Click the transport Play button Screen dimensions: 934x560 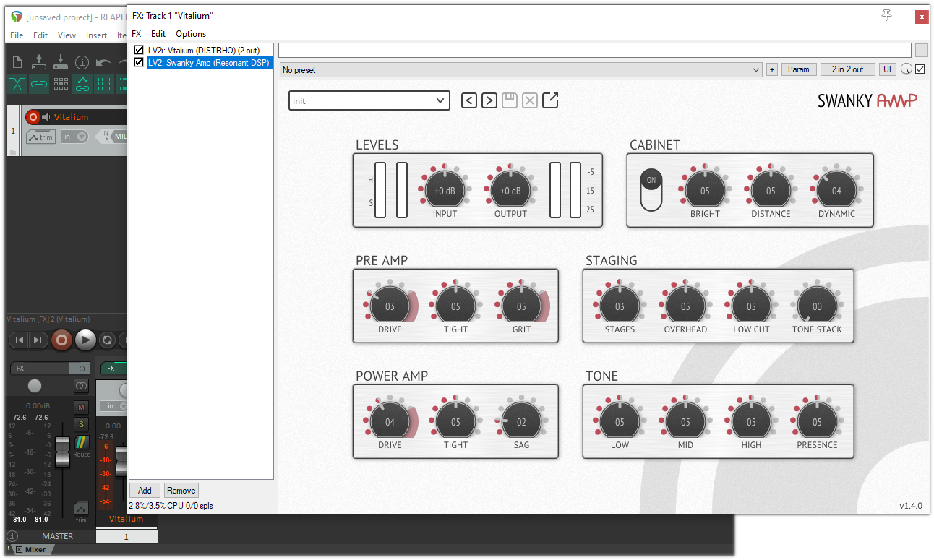(x=85, y=340)
